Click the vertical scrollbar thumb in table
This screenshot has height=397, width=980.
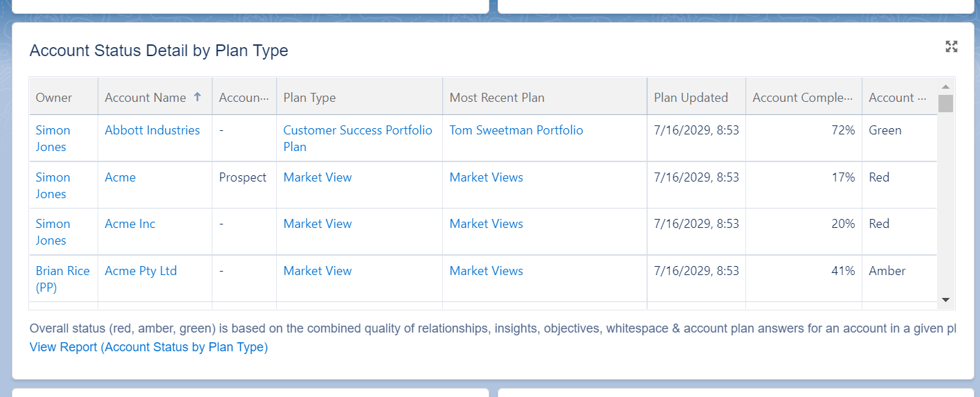945,103
